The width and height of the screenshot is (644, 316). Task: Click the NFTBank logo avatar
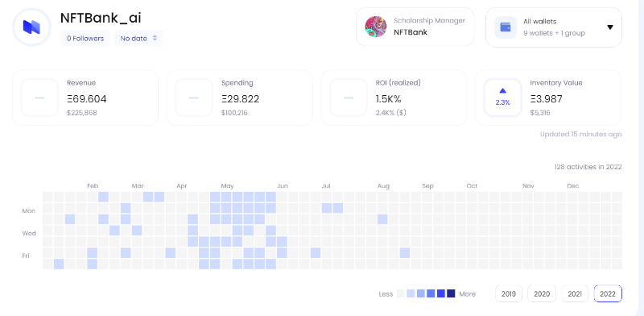click(x=31, y=27)
